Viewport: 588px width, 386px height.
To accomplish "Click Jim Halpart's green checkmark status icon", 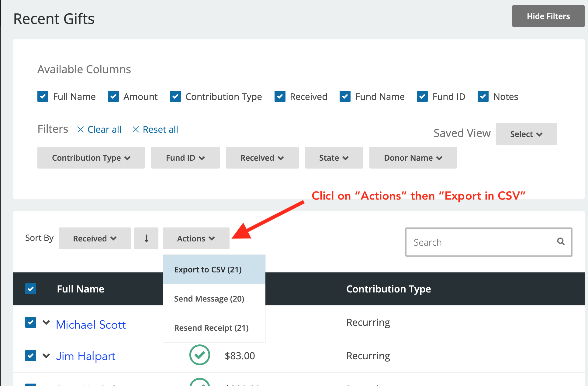I will coord(200,355).
